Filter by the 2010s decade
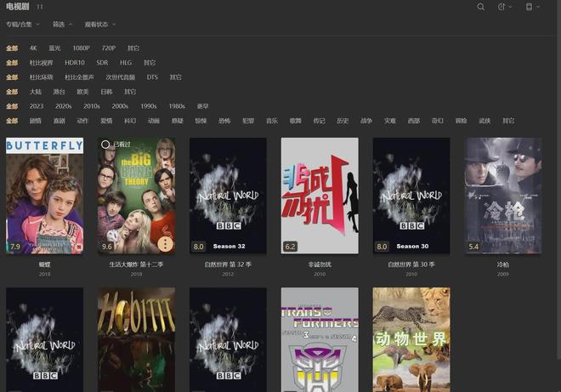The height and width of the screenshot is (392, 561). pos(92,106)
